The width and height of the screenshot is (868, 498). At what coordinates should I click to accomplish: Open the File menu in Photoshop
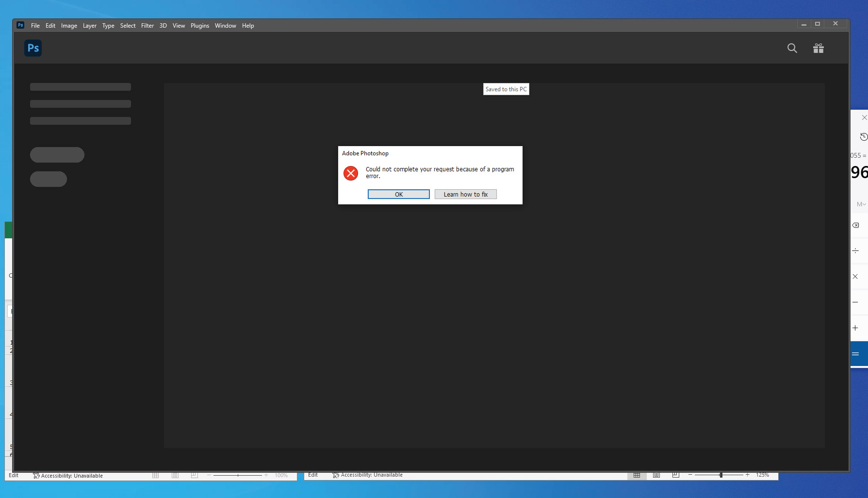35,25
